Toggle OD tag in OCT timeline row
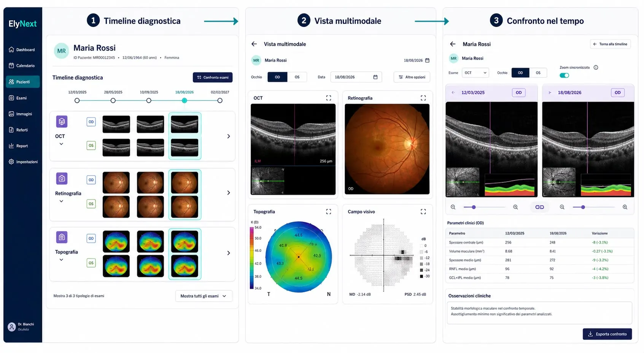 pos(91,122)
